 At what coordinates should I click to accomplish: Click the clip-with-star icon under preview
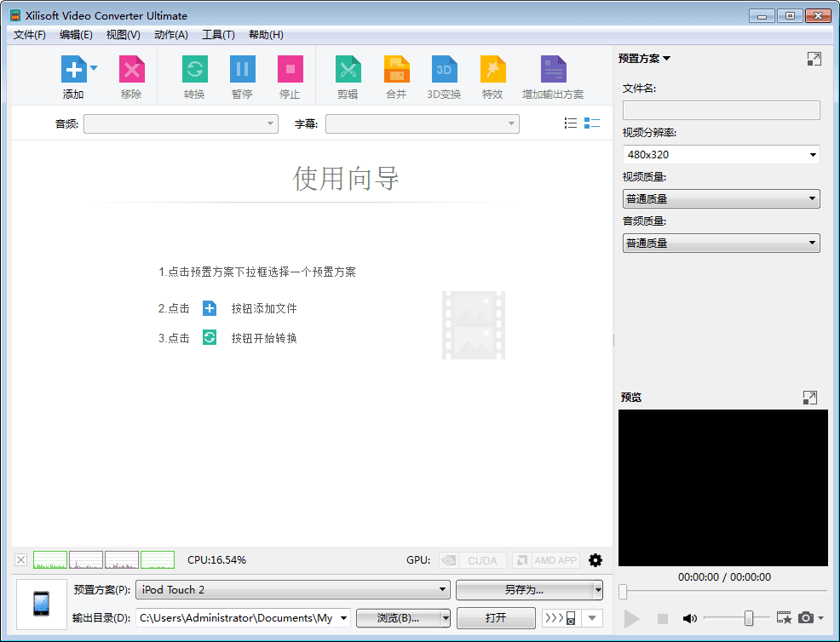click(784, 618)
